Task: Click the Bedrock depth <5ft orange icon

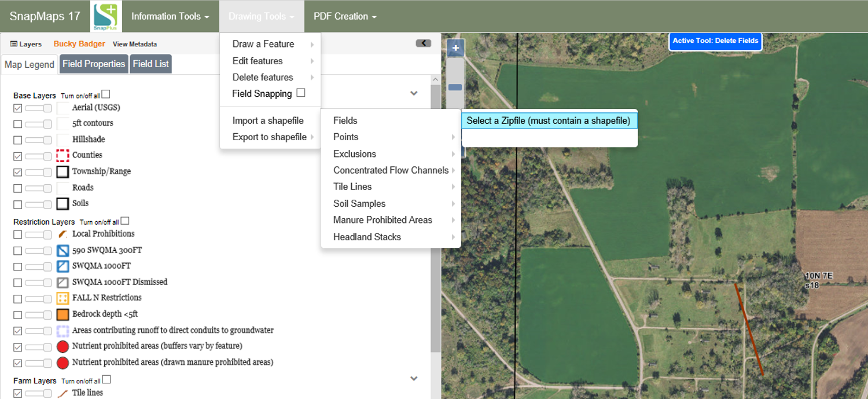Action: [62, 315]
